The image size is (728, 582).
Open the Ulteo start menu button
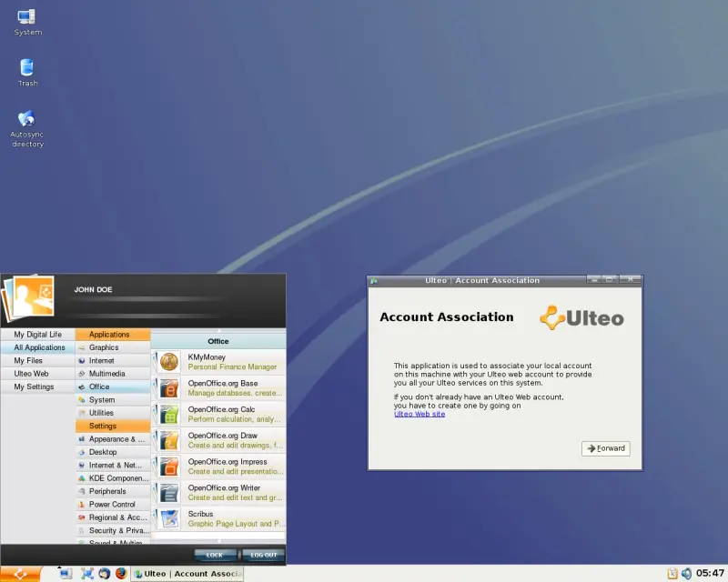click(x=20, y=574)
